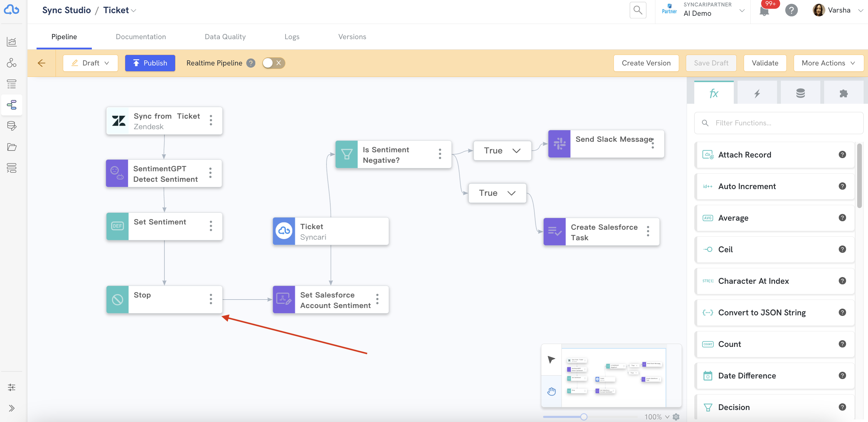Viewport: 868px width, 422px height.
Task: Show help for Attach Record function
Action: [x=842, y=155]
